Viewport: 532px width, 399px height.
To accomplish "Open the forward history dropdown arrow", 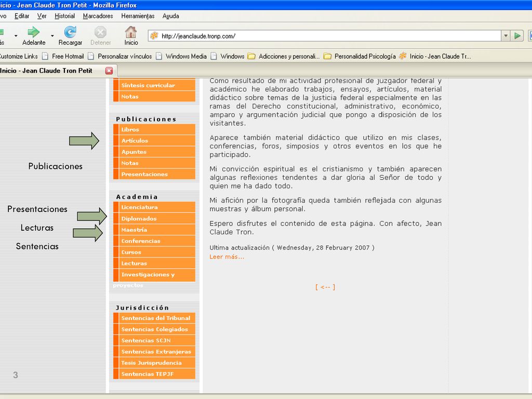I will [x=52, y=35].
